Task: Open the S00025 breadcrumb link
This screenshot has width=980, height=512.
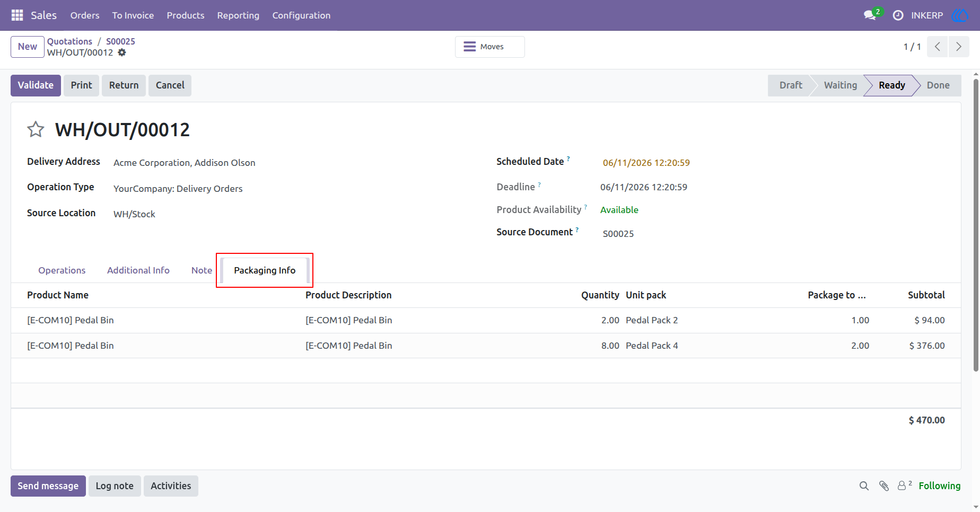Action: (x=120, y=41)
